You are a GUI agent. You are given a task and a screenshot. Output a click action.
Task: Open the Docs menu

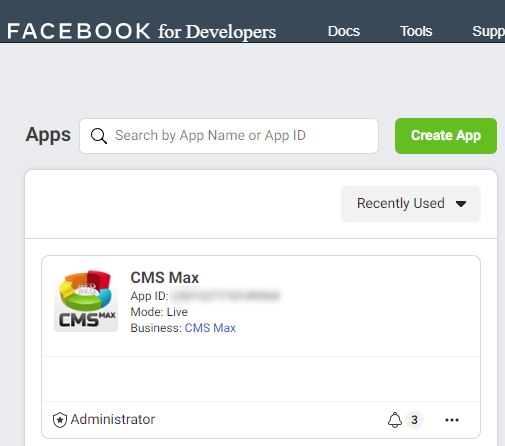(x=344, y=31)
